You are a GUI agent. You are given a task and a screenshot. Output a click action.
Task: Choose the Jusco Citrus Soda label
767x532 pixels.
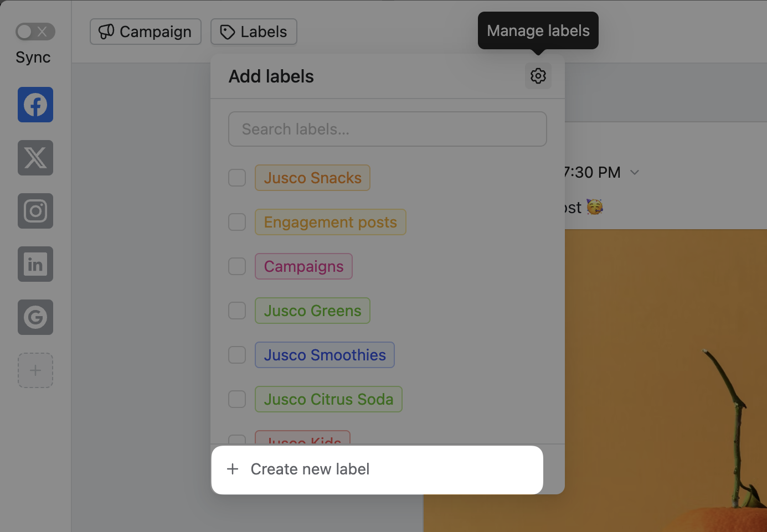[328, 399]
